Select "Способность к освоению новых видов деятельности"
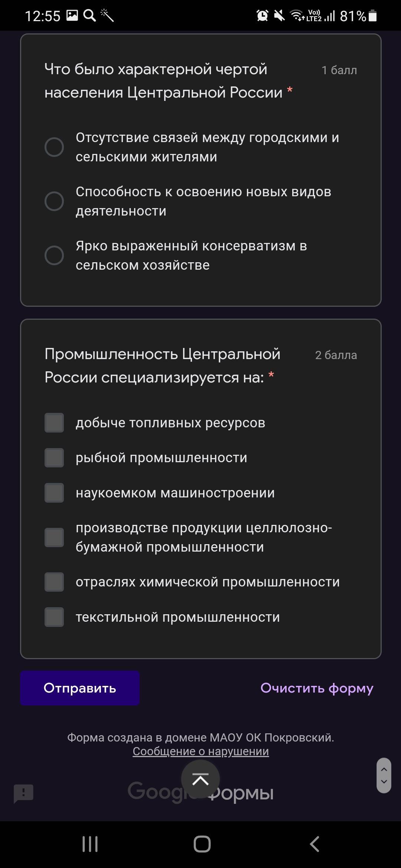Viewport: 401px width, 868px height. click(54, 201)
